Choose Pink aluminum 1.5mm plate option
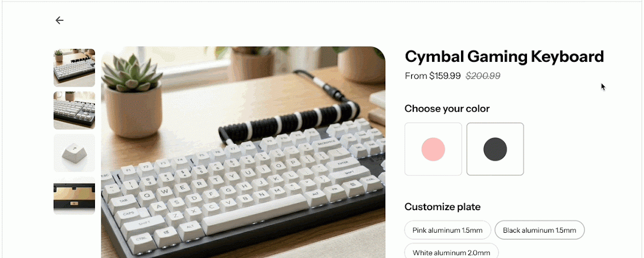The image size is (644, 258). (448, 230)
